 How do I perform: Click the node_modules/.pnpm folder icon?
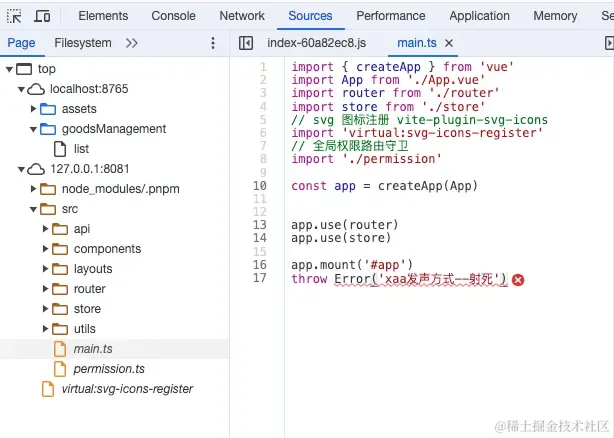tap(48, 189)
